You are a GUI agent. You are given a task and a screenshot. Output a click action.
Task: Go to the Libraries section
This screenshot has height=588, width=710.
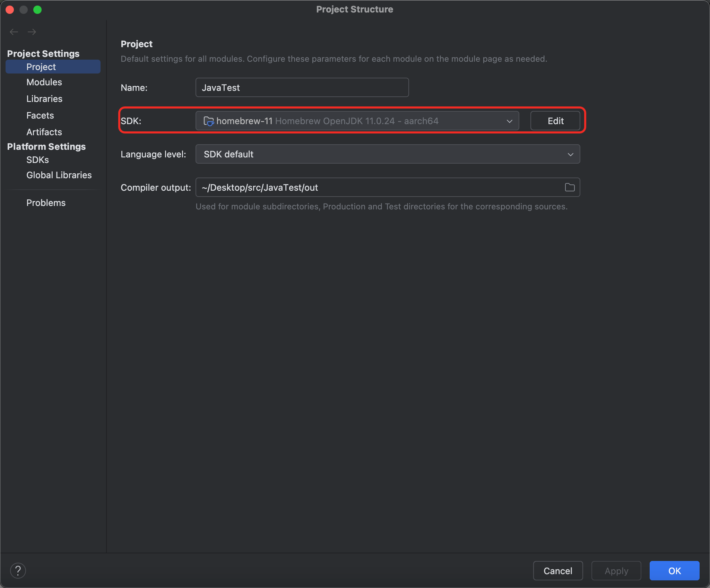tap(44, 99)
